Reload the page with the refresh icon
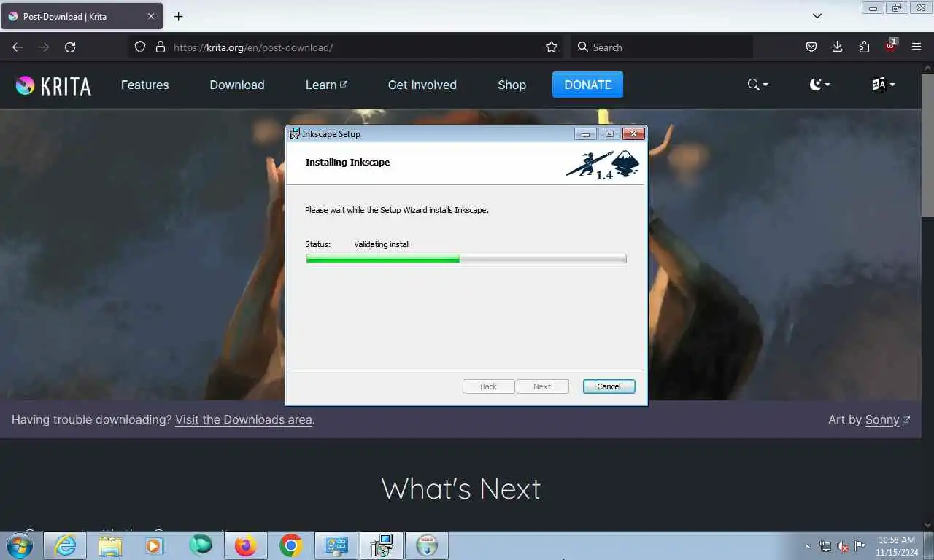Screen dimensions: 934x560 click(70, 47)
